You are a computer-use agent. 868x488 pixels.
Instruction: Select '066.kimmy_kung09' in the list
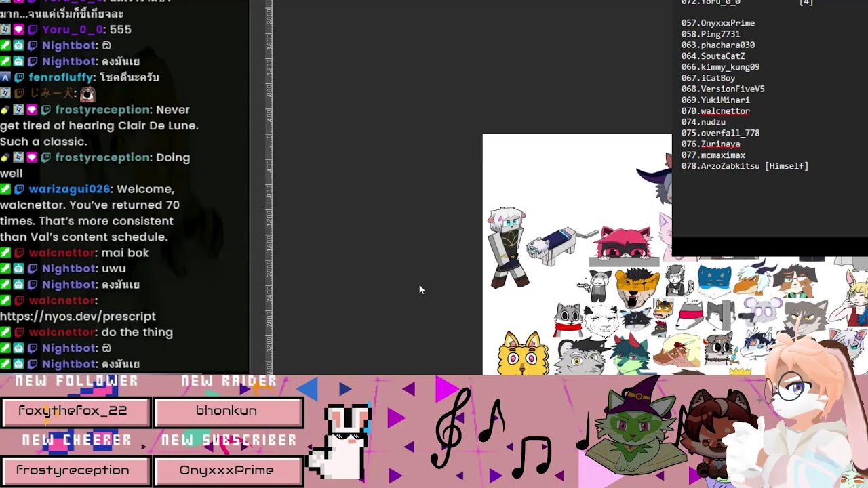pyautogui.click(x=720, y=67)
